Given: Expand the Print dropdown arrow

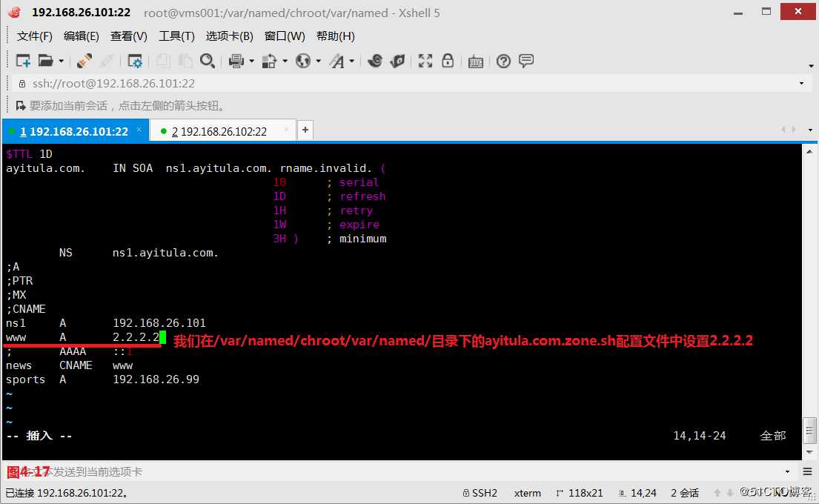Looking at the screenshot, I should [251, 62].
